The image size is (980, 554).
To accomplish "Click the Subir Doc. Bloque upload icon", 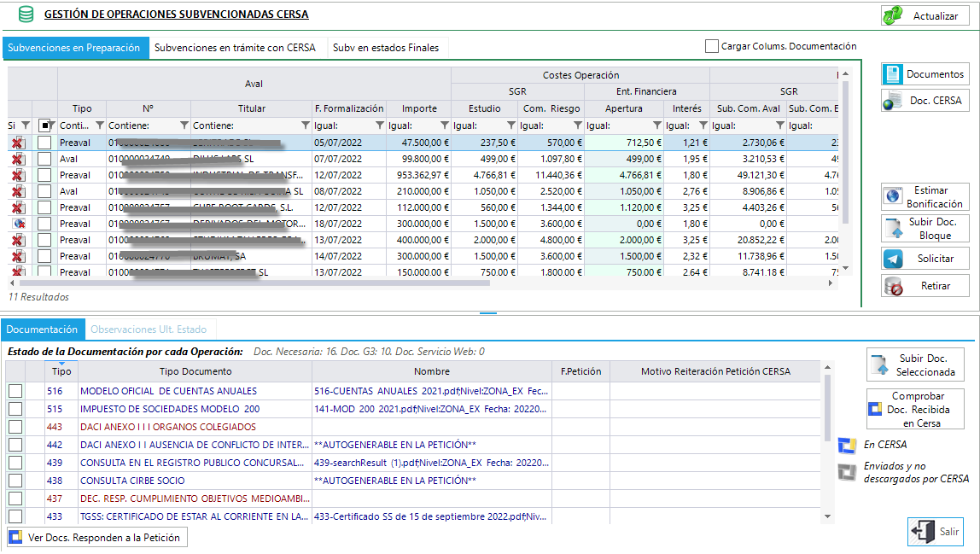I will pos(893,228).
